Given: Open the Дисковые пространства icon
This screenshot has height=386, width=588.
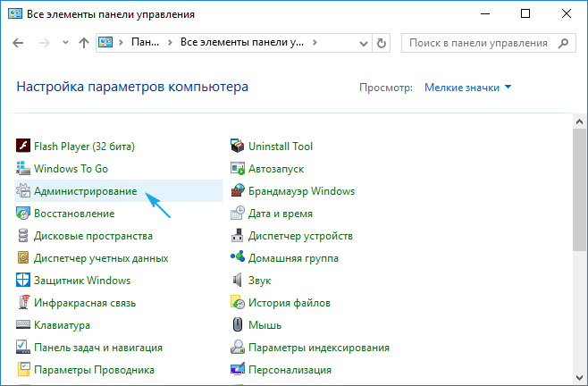Looking at the screenshot, I should 23,236.
